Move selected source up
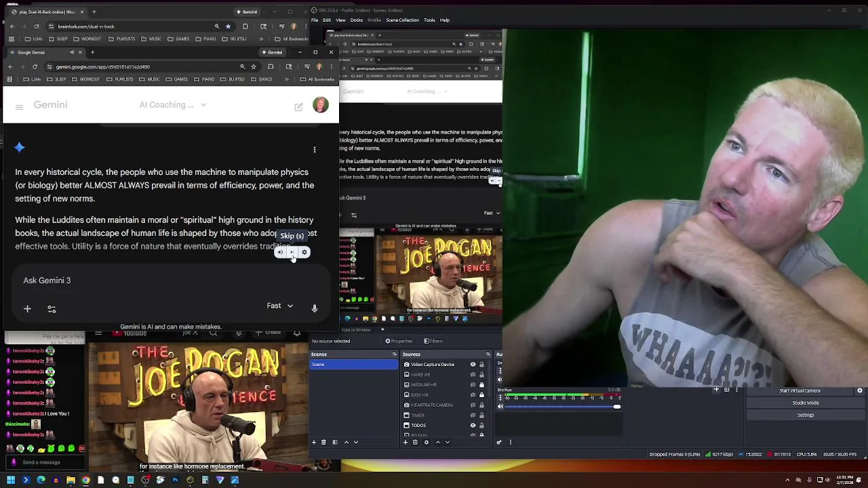The image size is (868, 488). tap(437, 442)
